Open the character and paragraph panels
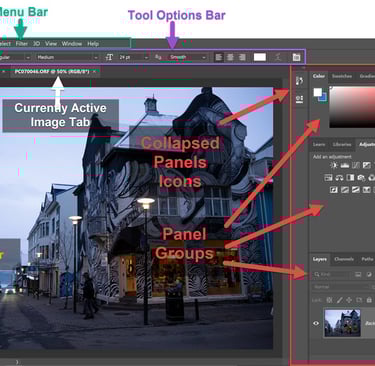 [x=296, y=57]
